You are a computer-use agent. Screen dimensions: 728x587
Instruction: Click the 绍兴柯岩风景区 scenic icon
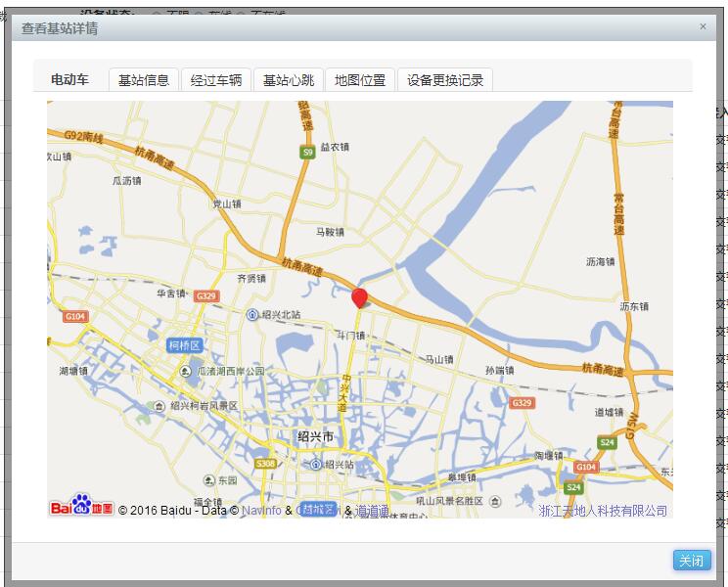point(159,406)
